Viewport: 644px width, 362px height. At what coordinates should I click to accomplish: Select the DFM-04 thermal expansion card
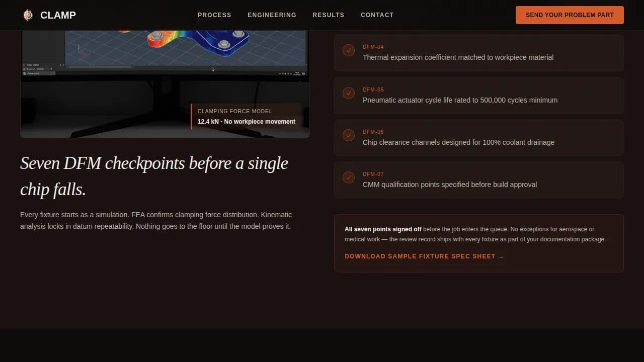click(x=478, y=52)
